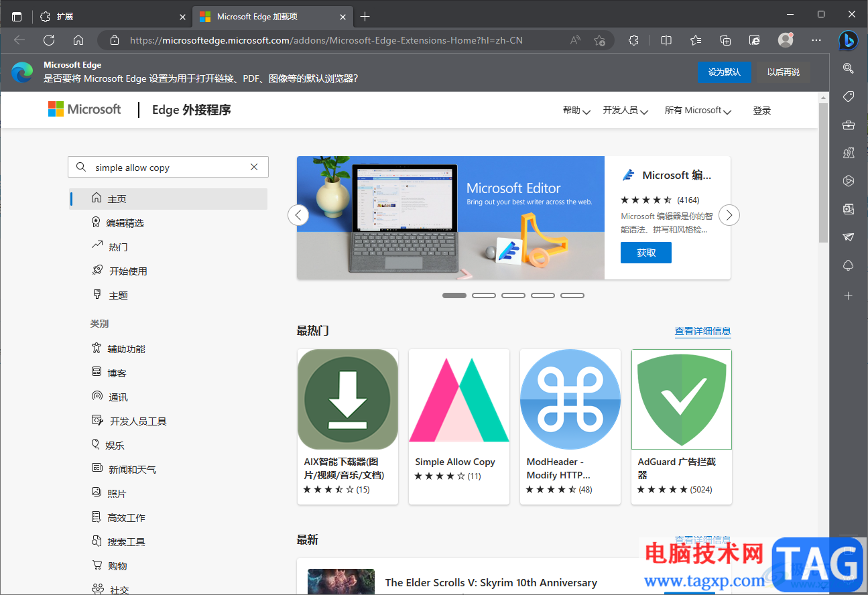This screenshot has height=595, width=868.
Task: Open the extensions puzzle icon
Action: tap(633, 40)
